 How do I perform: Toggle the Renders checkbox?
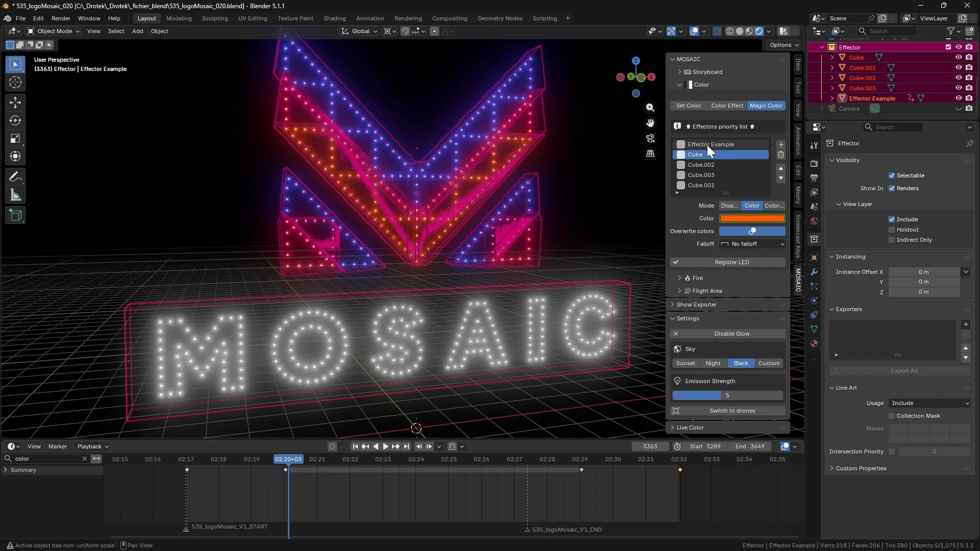[x=892, y=188]
